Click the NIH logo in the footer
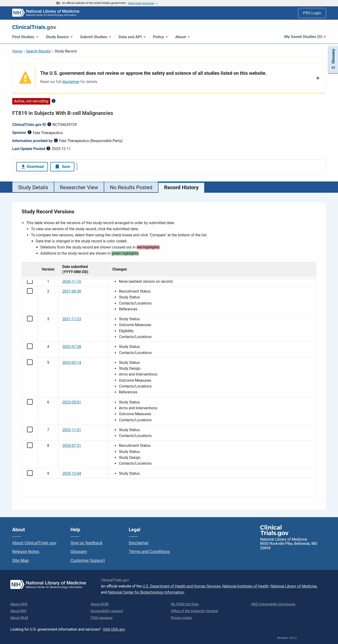 [x=48, y=584]
